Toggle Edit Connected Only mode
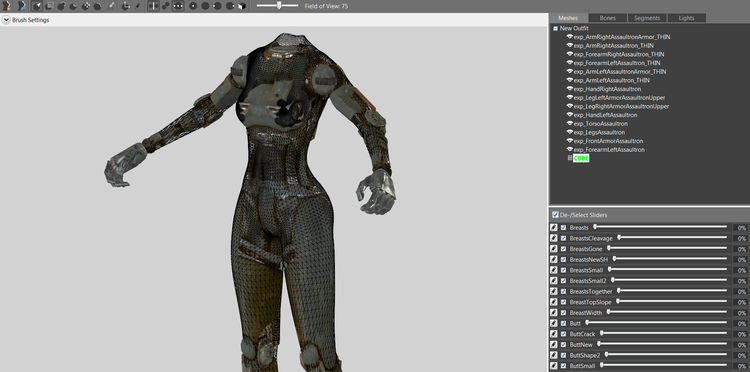This screenshot has height=372, width=750. (166, 6)
